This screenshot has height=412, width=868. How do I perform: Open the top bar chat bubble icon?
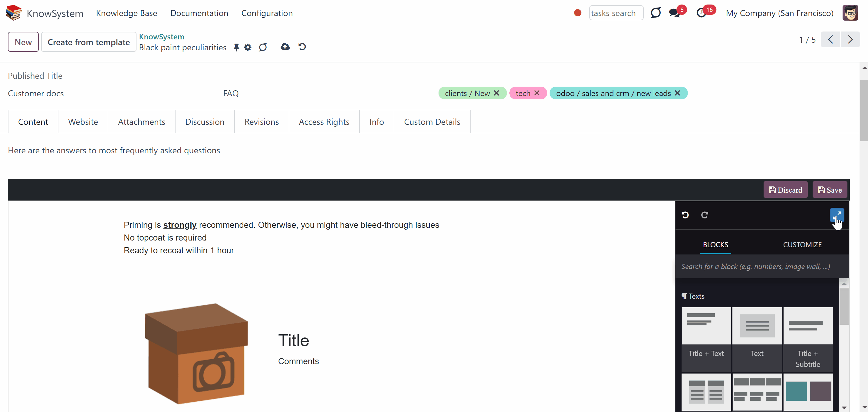[x=655, y=13]
